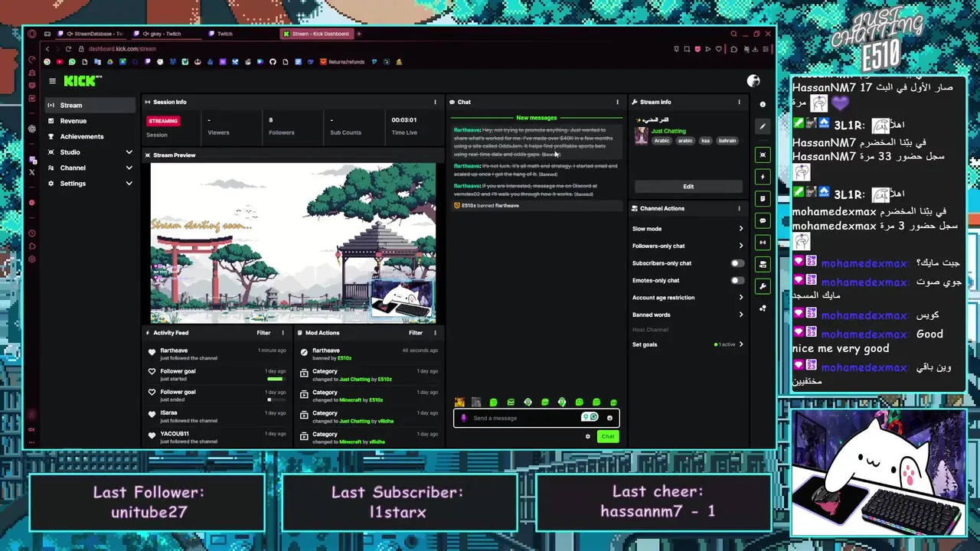Click the info icon in right toolbar
This screenshot has width=980, height=551.
click(x=763, y=104)
